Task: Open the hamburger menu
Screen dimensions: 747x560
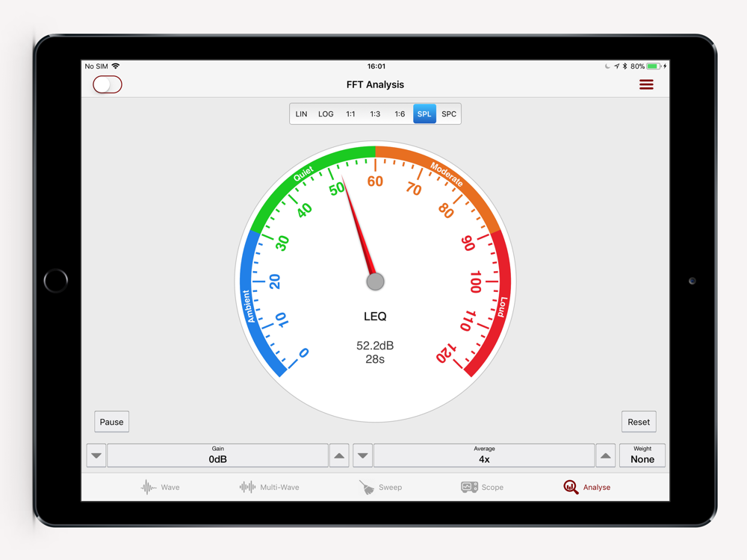Action: pos(646,85)
